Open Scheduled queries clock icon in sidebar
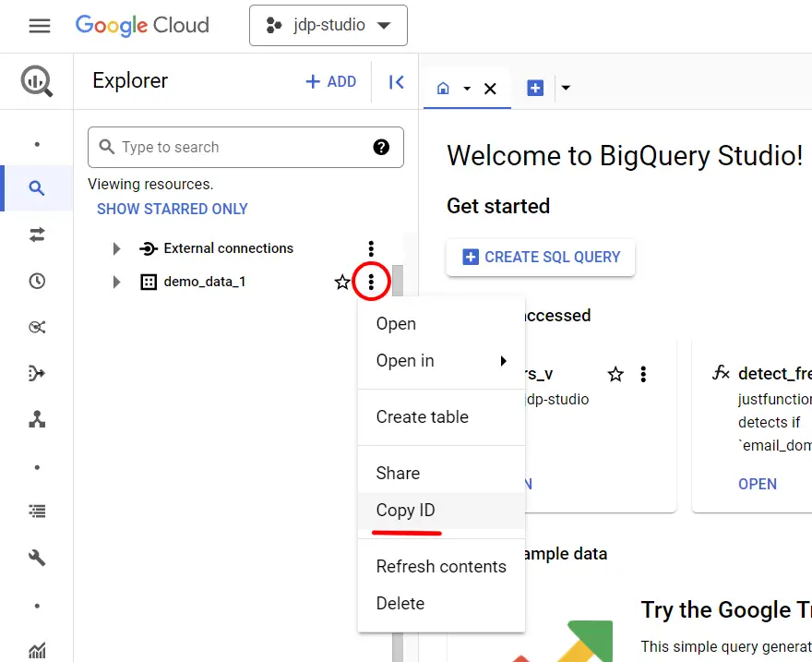 tap(37, 282)
